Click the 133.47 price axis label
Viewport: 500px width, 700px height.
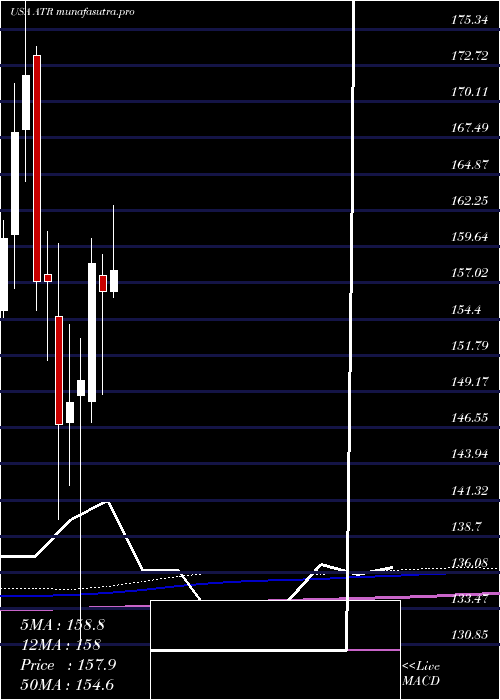click(469, 599)
